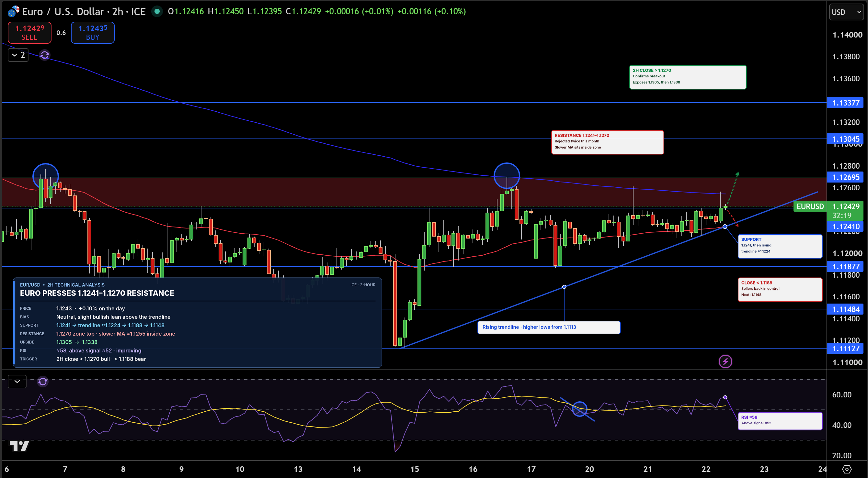Click the 0.6 spread value
The width and height of the screenshot is (868, 478).
[x=61, y=33]
